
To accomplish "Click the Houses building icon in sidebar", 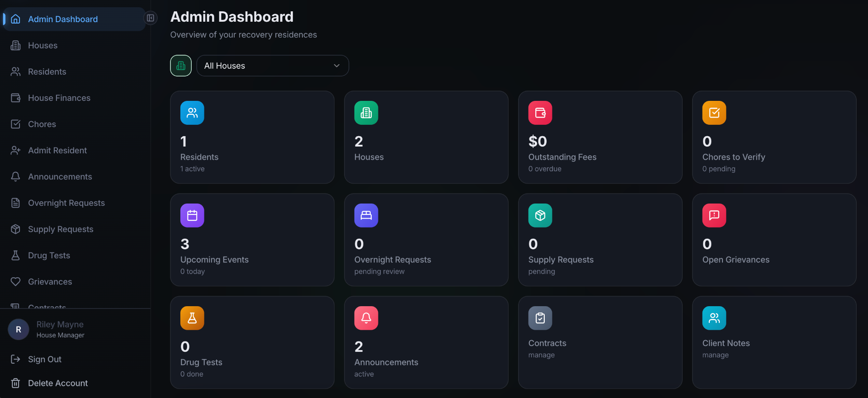I will pyautogui.click(x=15, y=45).
